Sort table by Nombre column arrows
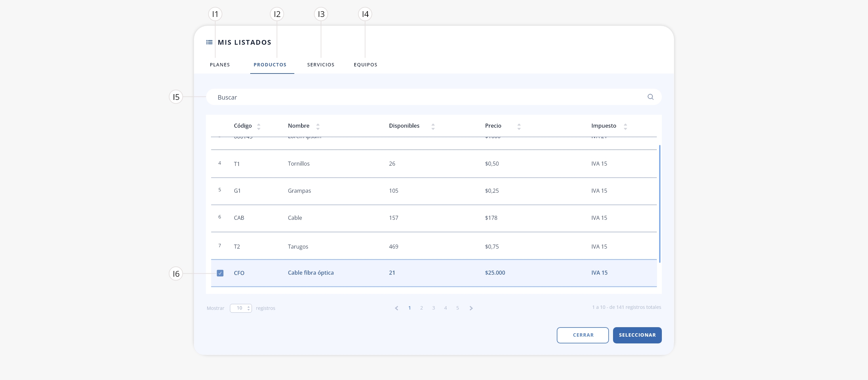This screenshot has width=868, height=380. click(318, 127)
